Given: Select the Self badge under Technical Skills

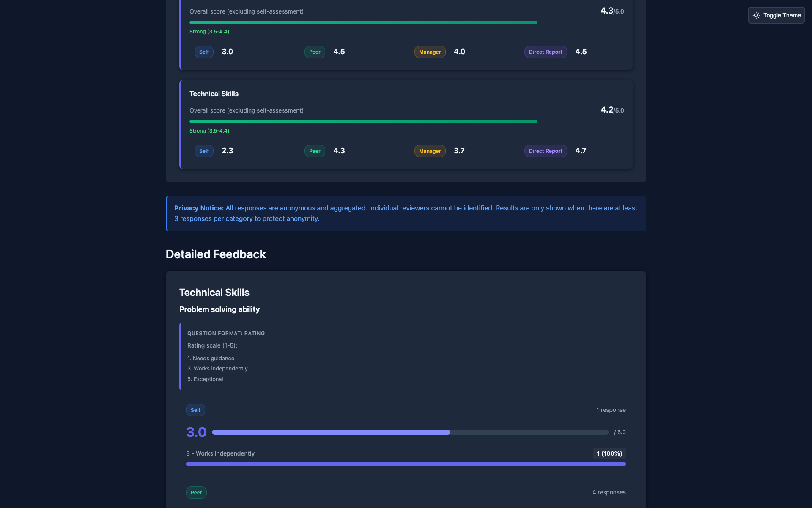Looking at the screenshot, I should pyautogui.click(x=203, y=151).
